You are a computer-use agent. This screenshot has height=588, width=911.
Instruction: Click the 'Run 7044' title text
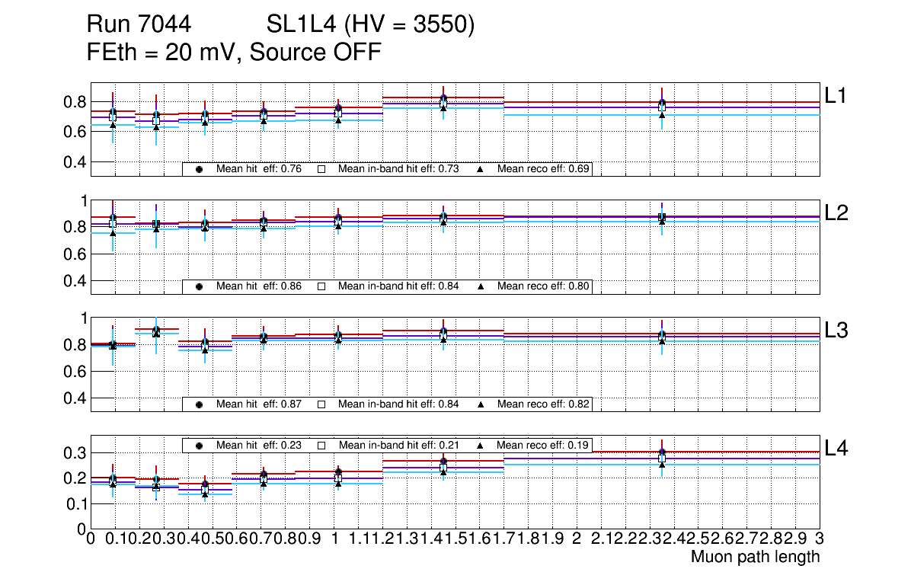point(139,25)
